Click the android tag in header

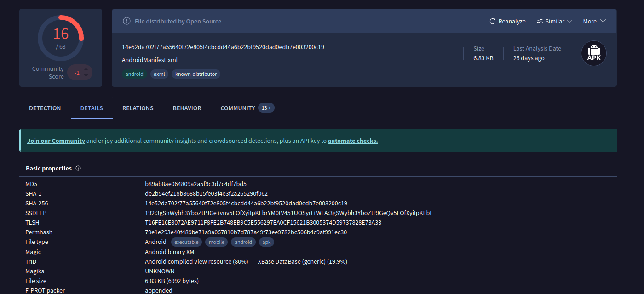[134, 74]
